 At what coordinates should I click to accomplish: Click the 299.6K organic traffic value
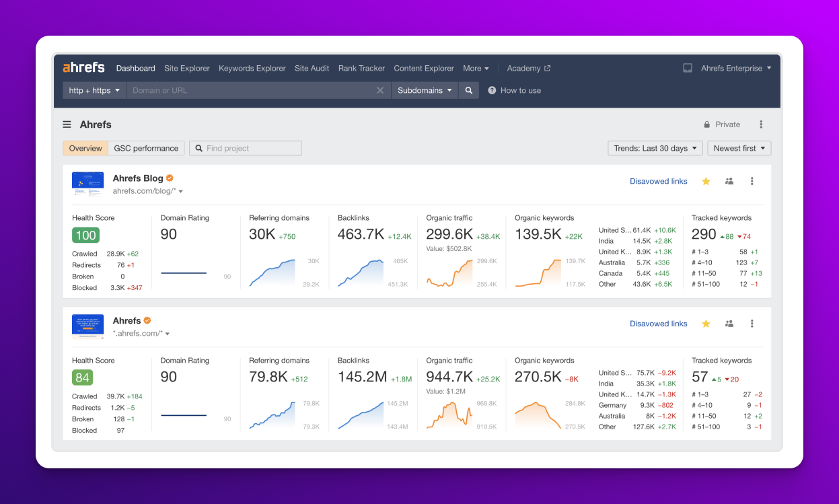[x=449, y=234]
